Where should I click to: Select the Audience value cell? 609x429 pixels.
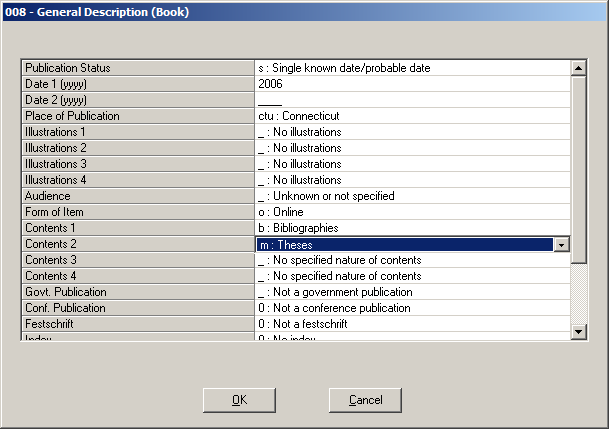click(410, 196)
